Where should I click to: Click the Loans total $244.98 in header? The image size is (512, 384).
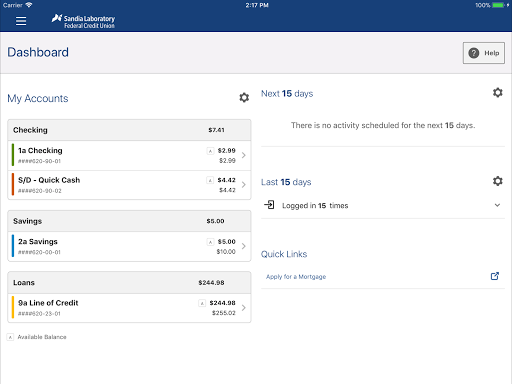(x=211, y=283)
